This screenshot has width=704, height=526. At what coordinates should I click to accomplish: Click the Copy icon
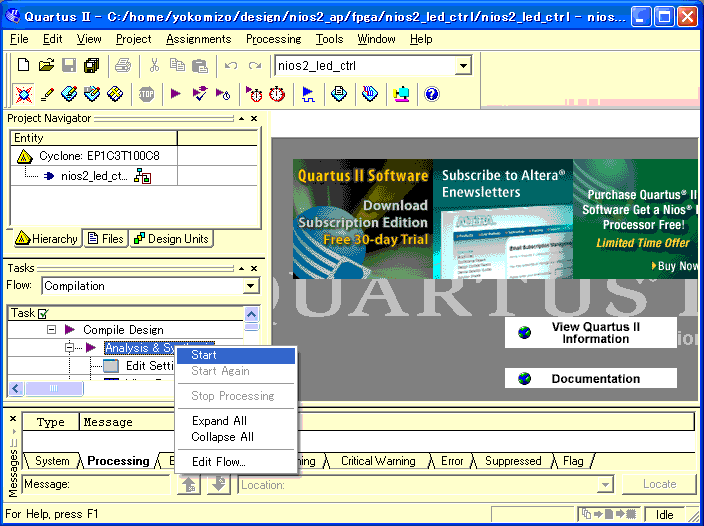177,66
